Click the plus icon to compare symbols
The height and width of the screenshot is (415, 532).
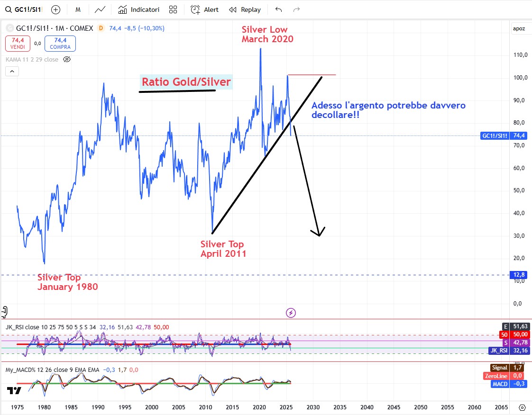pyautogui.click(x=55, y=9)
